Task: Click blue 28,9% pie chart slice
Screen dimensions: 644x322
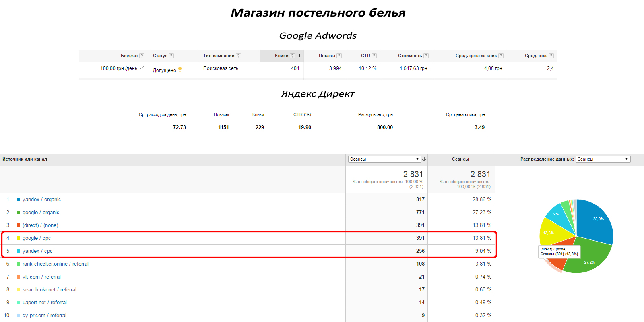Action: click(596, 221)
